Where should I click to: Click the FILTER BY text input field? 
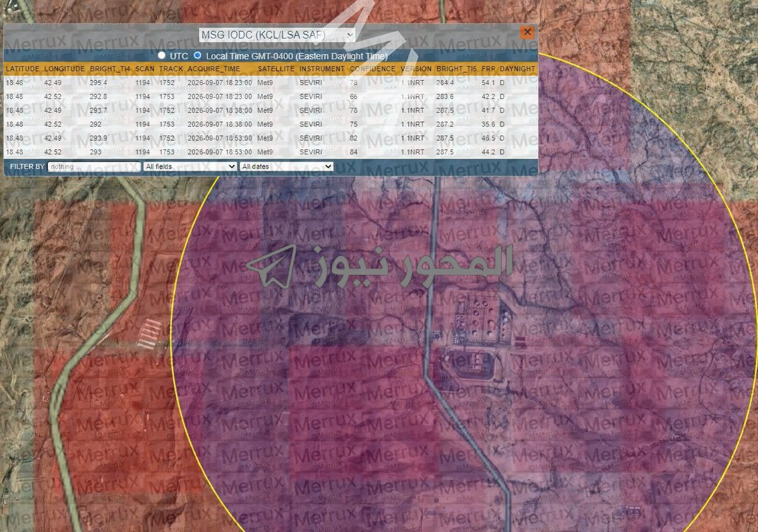(x=94, y=166)
